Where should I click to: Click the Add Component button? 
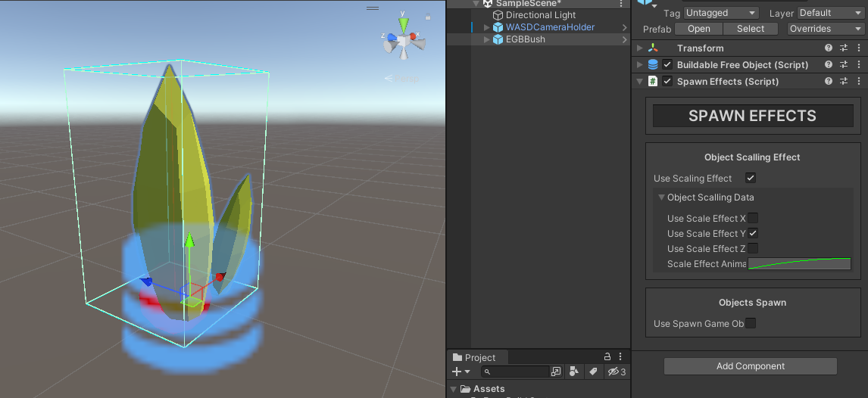coord(751,366)
